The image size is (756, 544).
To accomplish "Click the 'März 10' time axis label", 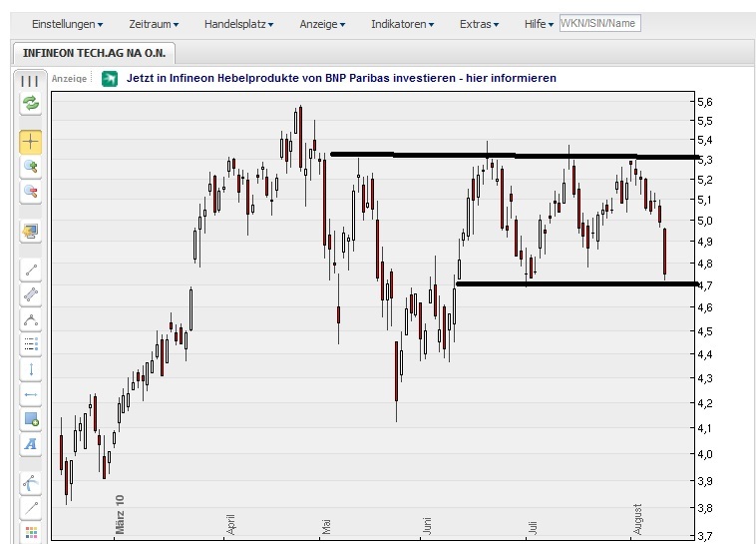I will [120, 515].
